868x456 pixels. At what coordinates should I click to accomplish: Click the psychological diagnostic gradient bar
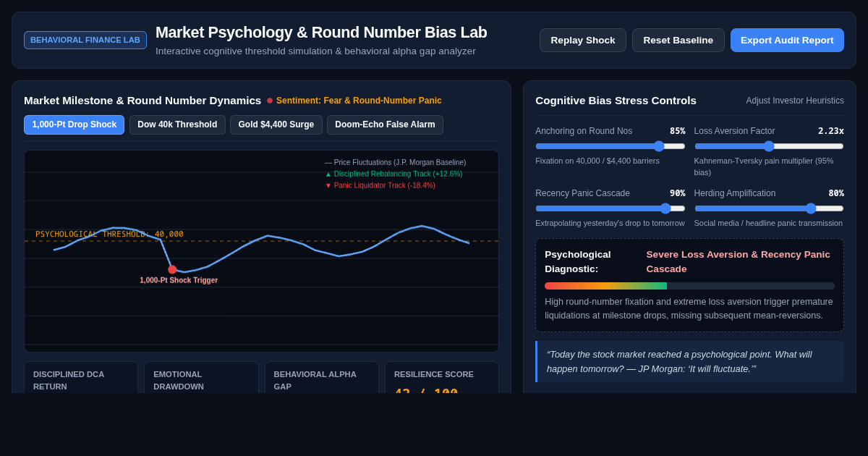[689, 286]
